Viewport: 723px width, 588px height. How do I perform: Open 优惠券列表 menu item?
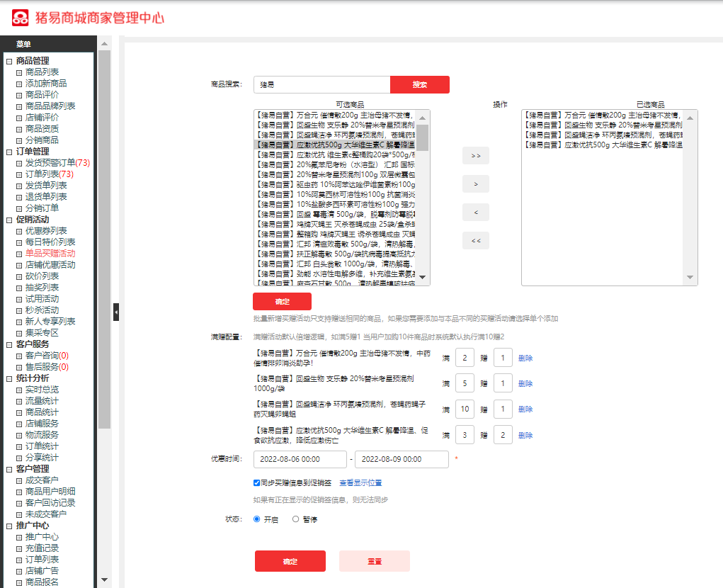(46, 230)
